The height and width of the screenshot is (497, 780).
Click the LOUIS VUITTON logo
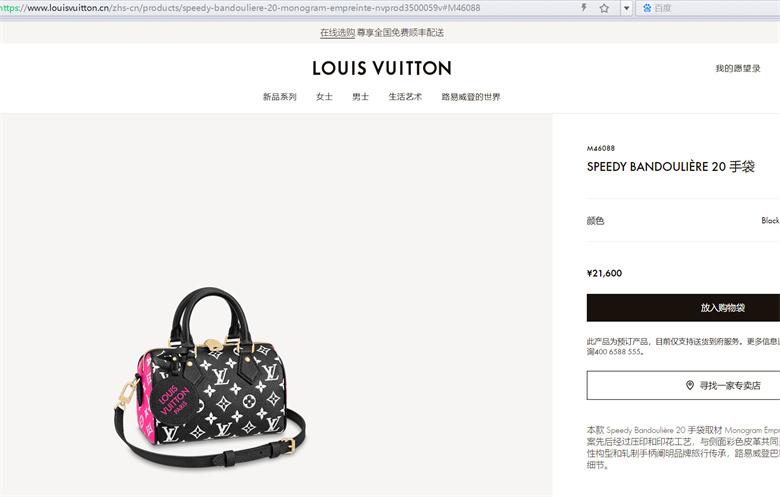[382, 68]
